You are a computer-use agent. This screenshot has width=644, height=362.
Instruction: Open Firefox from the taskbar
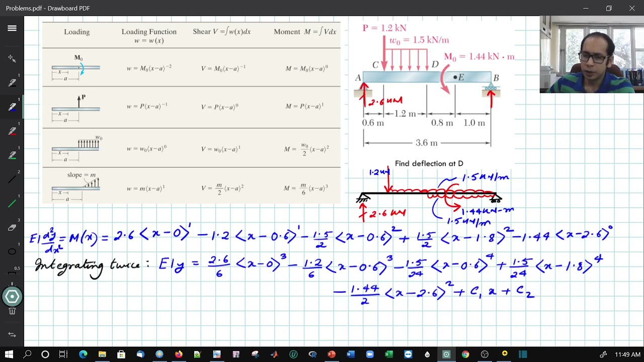click(x=179, y=354)
